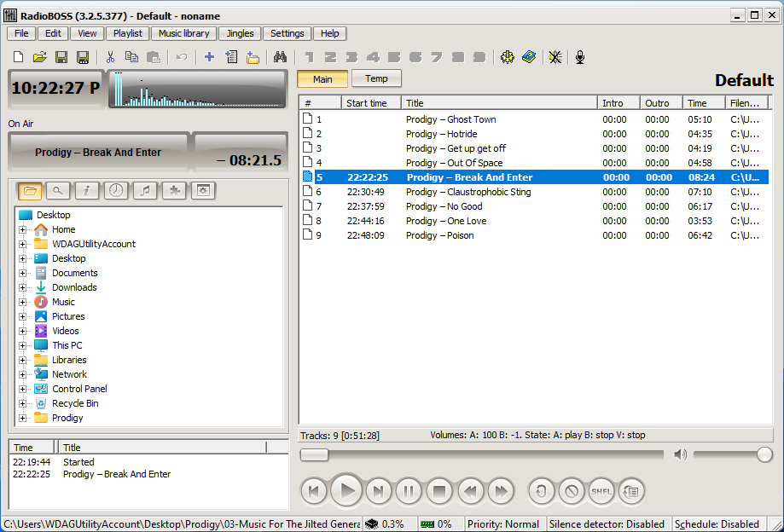Image resolution: width=784 pixels, height=532 pixels.
Task: Click the paste clipboard icon
Action: [x=154, y=57]
